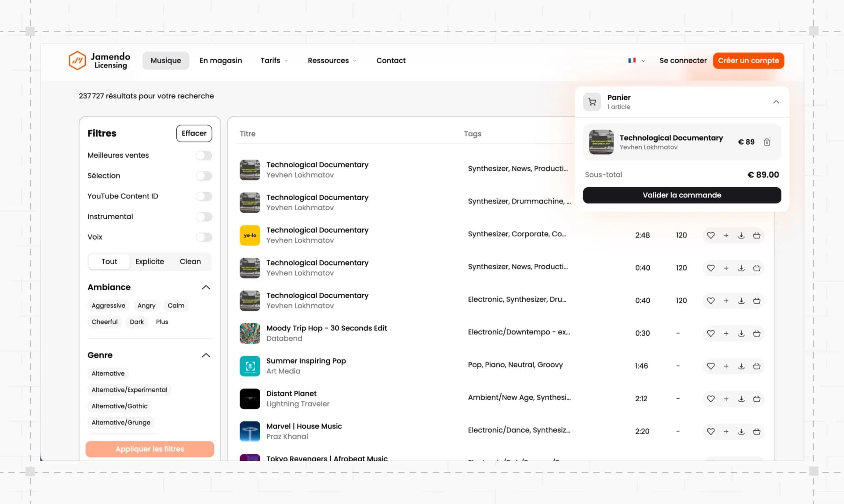
Task: Click the yellow ye-lo cover thumbnail
Action: click(250, 236)
